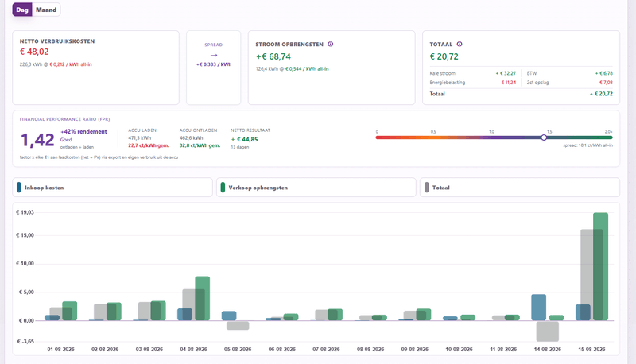
Task: Click the BTW + € 6,78 amount
Action: click(604, 73)
